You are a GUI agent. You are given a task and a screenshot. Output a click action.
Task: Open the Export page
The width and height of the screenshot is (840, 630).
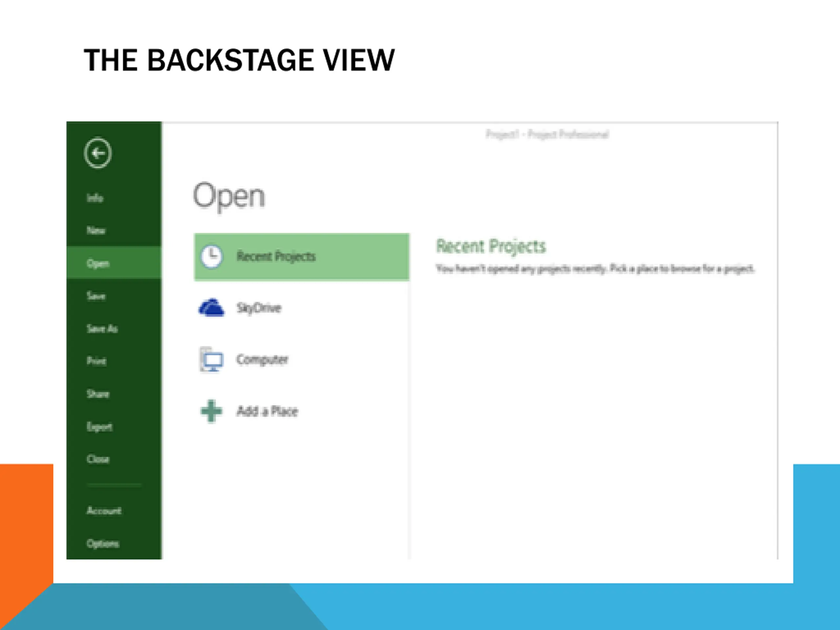tap(99, 427)
